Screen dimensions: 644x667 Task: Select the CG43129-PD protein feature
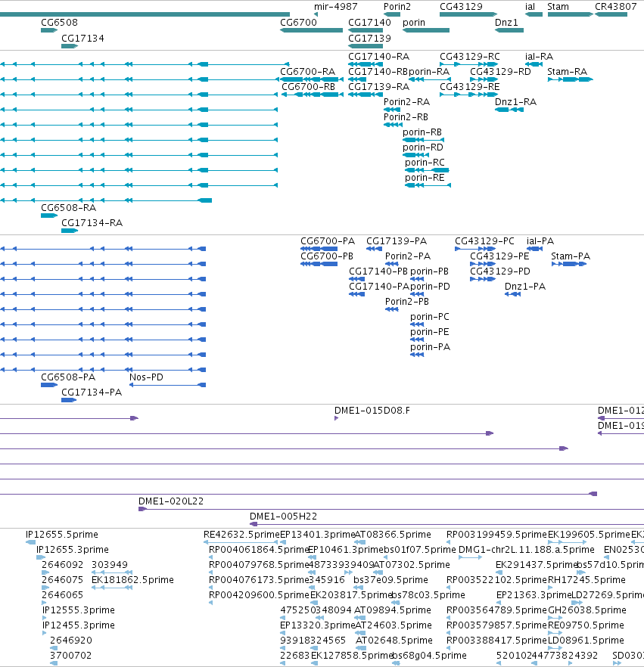coord(499,271)
